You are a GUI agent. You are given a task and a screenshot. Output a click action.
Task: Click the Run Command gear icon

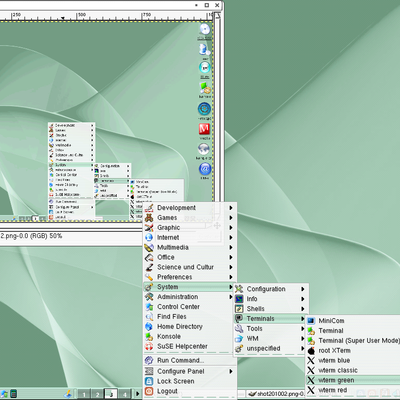[x=149, y=360]
